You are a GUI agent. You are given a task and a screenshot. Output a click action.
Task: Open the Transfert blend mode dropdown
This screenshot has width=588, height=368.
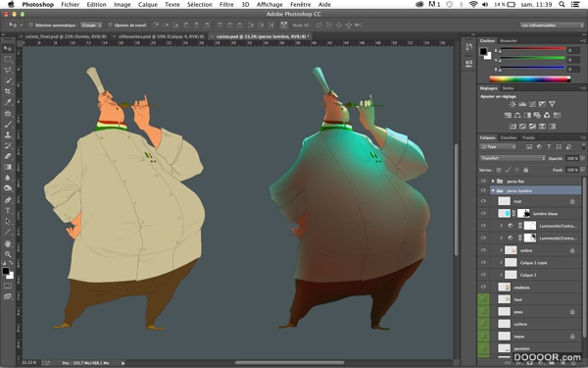[513, 158]
